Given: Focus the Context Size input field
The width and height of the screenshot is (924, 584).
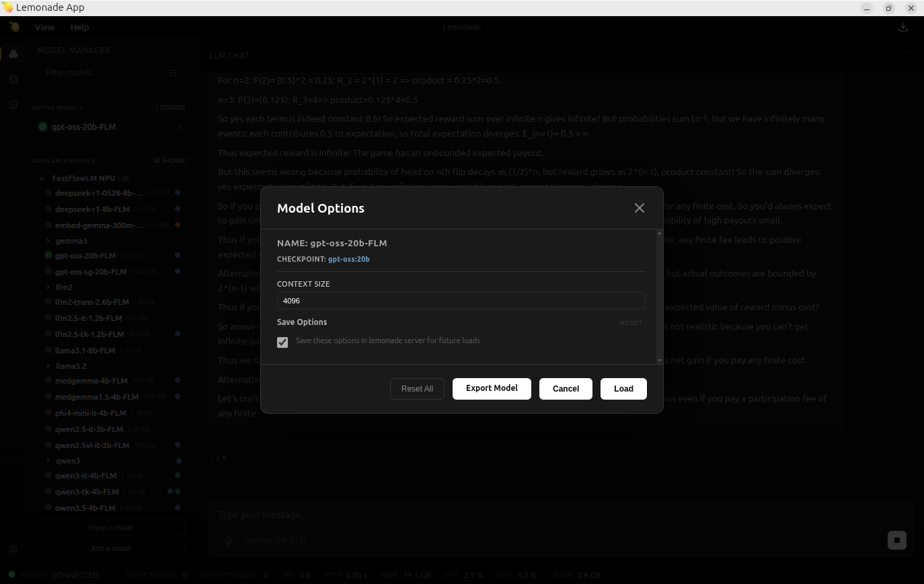Looking at the screenshot, I should click(x=461, y=301).
